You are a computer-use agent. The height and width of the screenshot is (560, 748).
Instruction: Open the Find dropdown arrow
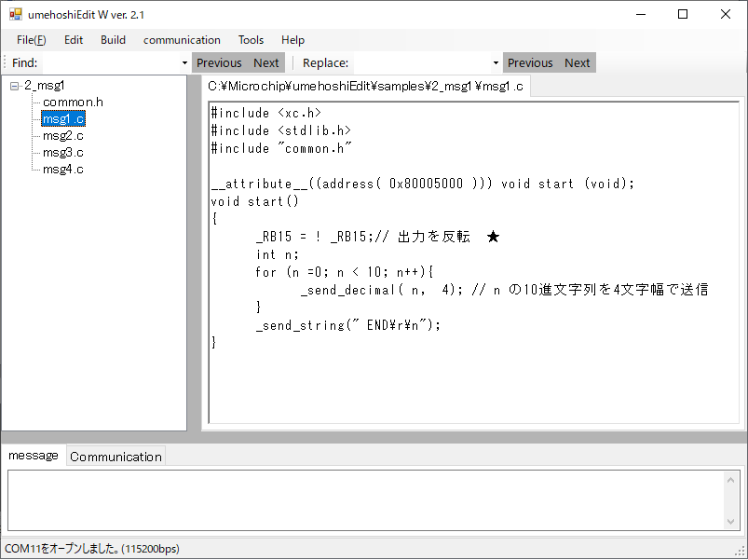coord(184,63)
